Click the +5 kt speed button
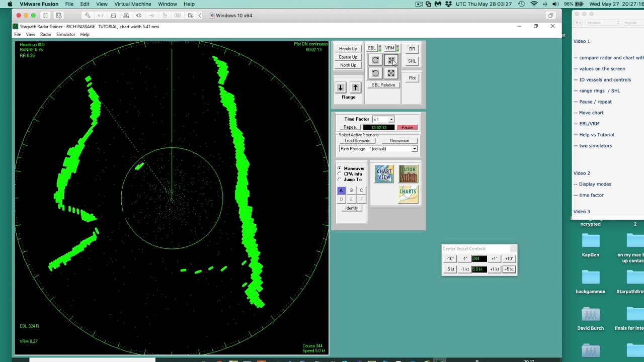Image resolution: width=644 pixels, height=362 pixels. coord(509,269)
